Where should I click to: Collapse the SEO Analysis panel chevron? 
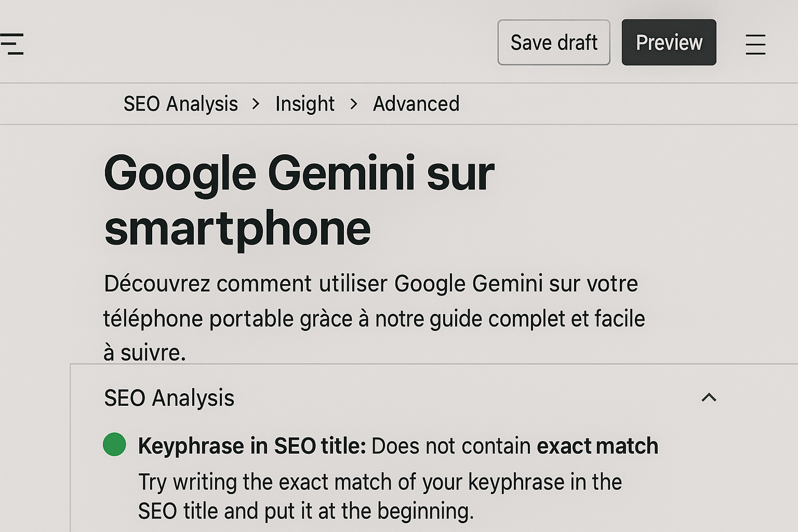709,397
